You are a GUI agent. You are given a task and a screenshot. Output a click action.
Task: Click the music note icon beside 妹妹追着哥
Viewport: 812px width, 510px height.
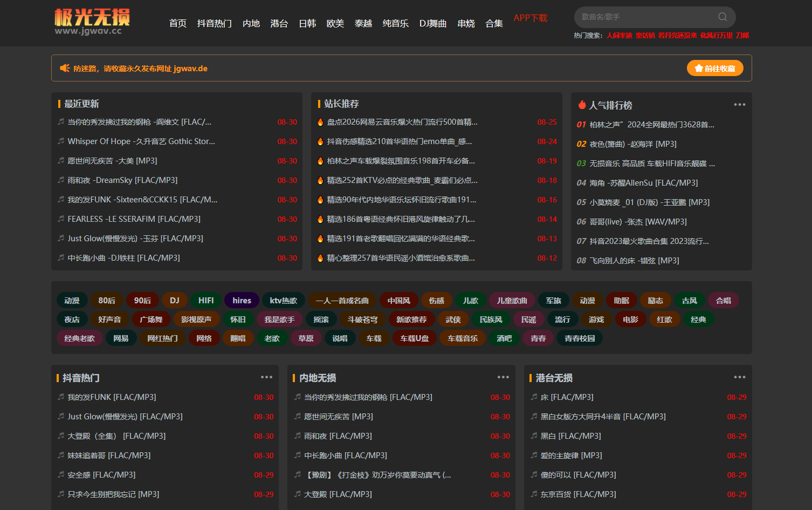pos(61,455)
